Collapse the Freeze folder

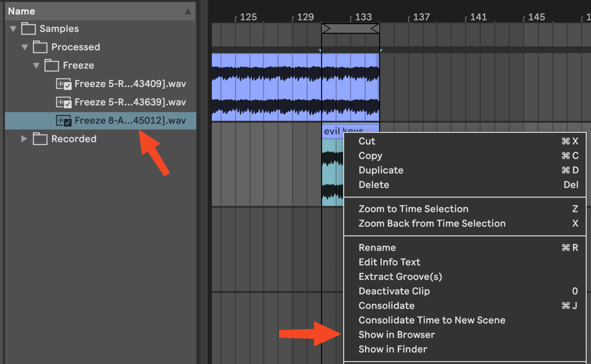pos(36,66)
